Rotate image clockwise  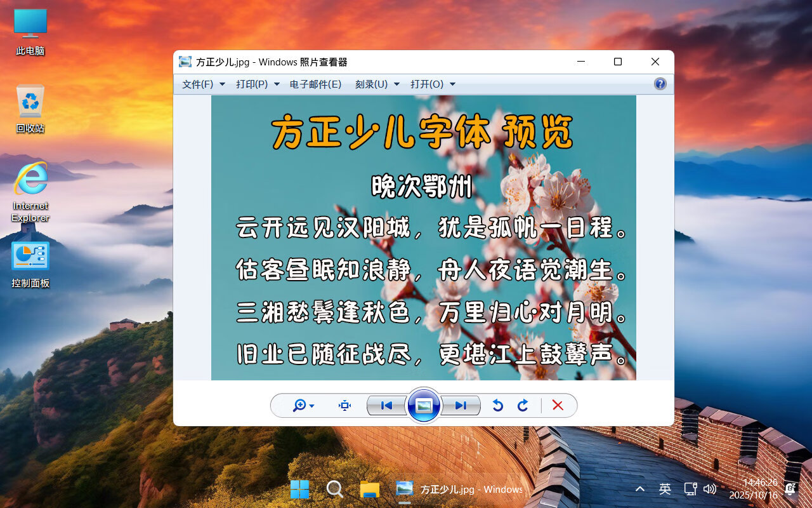(523, 406)
